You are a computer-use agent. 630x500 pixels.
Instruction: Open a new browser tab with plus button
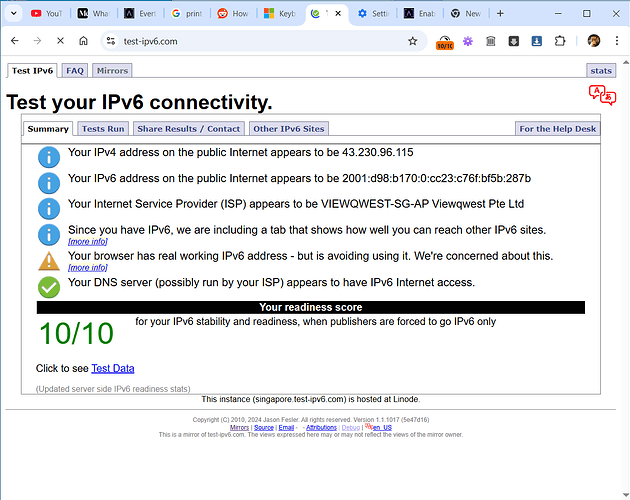click(500, 14)
